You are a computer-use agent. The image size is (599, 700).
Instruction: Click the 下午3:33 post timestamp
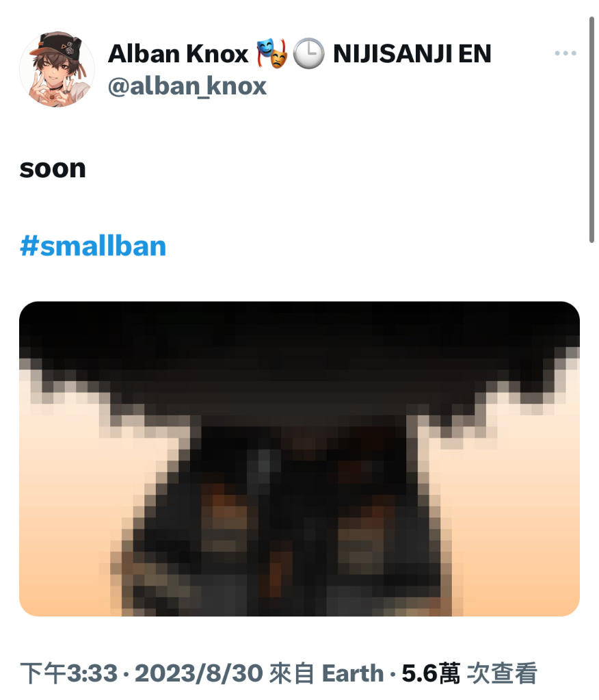(68, 673)
